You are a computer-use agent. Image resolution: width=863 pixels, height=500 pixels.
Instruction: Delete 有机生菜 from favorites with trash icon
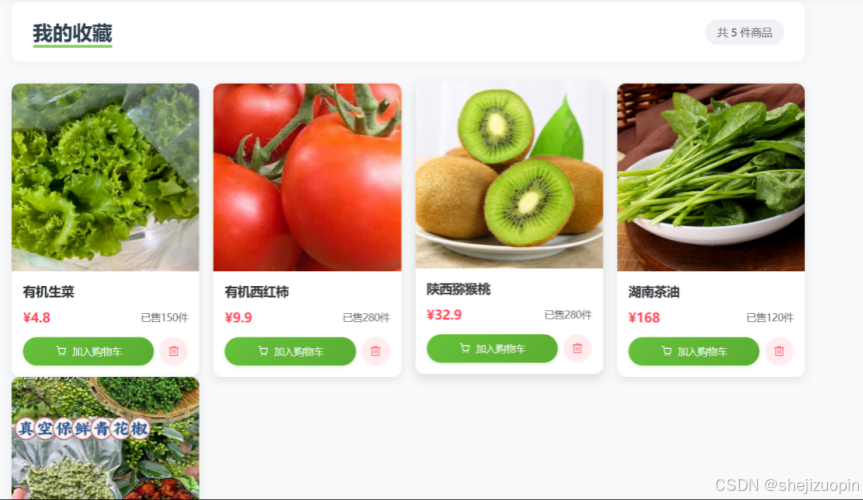(173, 351)
